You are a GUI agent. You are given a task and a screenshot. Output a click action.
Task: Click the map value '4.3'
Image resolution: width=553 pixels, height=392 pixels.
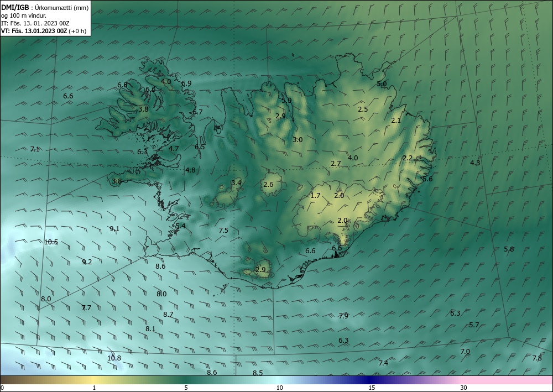click(x=474, y=163)
